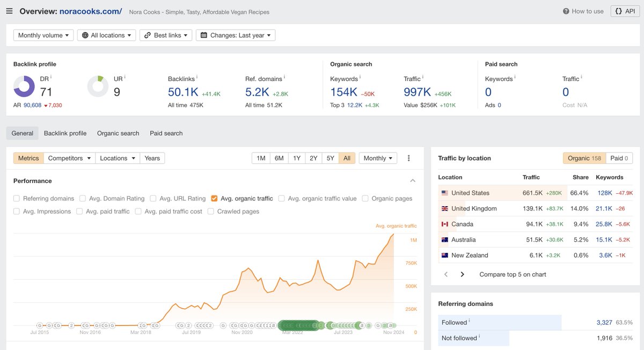Viewport: 644px width, 350px height.
Task: Click the United States flag row
Action: 535,193
